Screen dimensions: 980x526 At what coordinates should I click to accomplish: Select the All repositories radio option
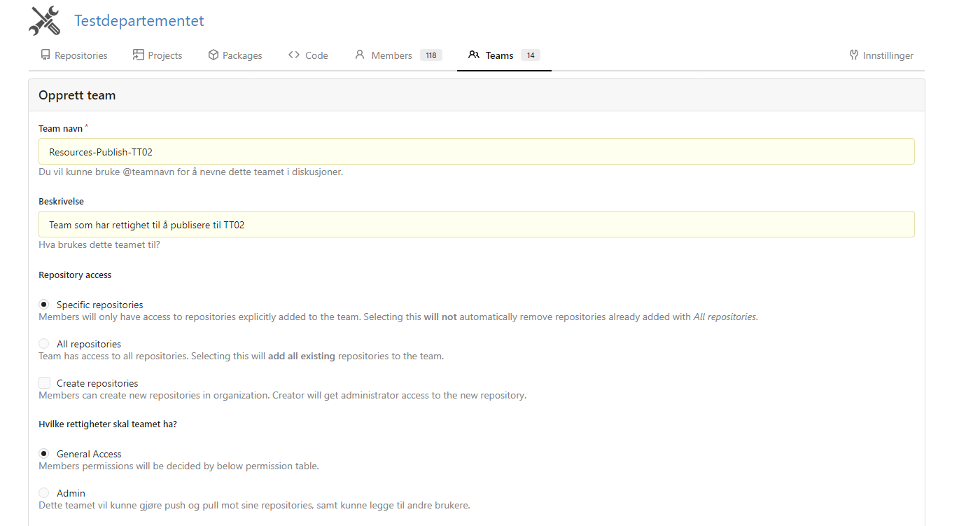pyautogui.click(x=44, y=344)
